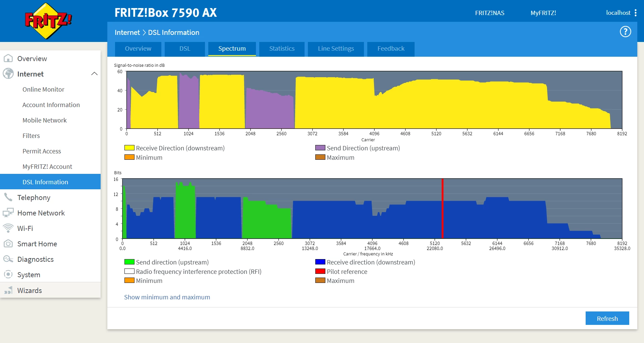The height and width of the screenshot is (343, 644).
Task: Click yellow Receive Direction (downstream) legend swatch
Action: (x=129, y=148)
